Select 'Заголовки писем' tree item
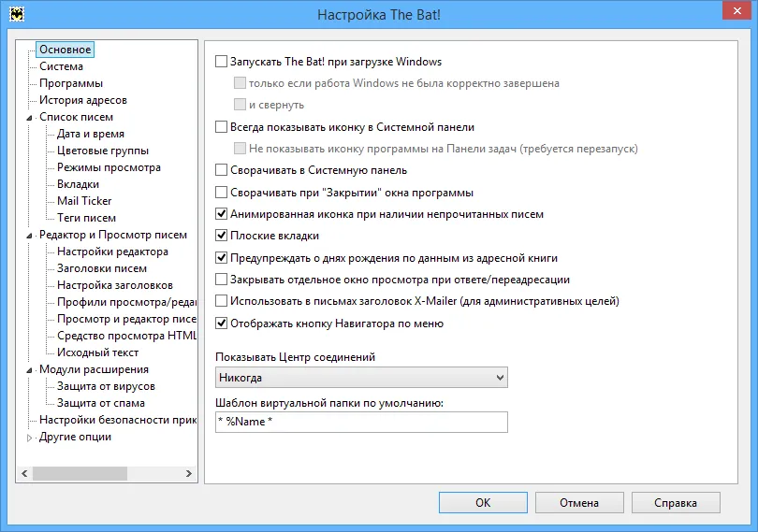Screen dimensions: 758x532 (102, 268)
